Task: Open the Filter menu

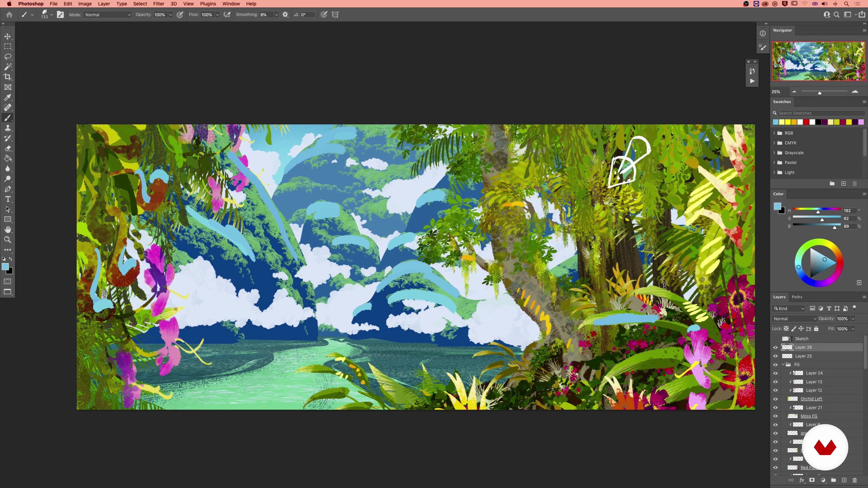Action: coord(159,4)
